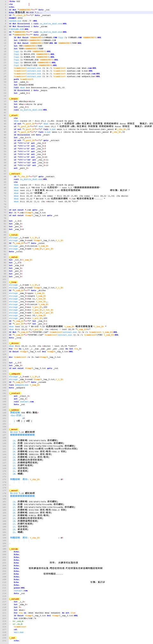The height and width of the screenshot is (644, 153).
Task: Select line number 1 in the gutter
Action: [x=5, y=2]
